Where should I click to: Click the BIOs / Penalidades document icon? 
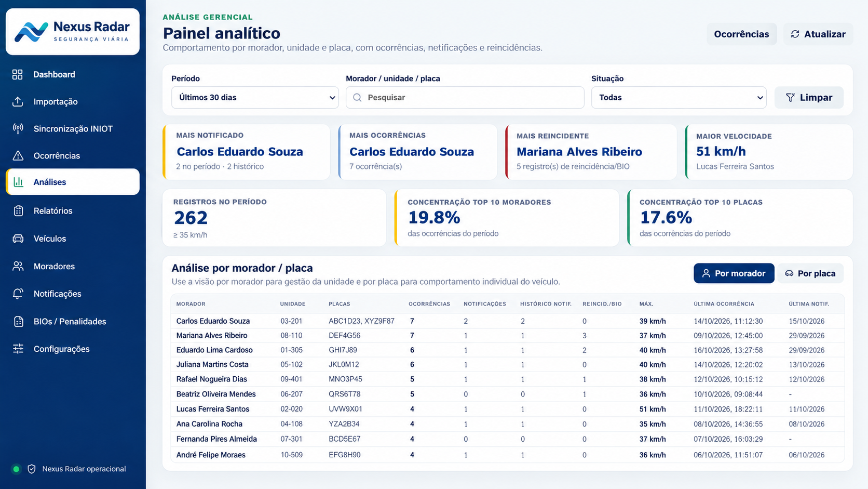tap(18, 321)
